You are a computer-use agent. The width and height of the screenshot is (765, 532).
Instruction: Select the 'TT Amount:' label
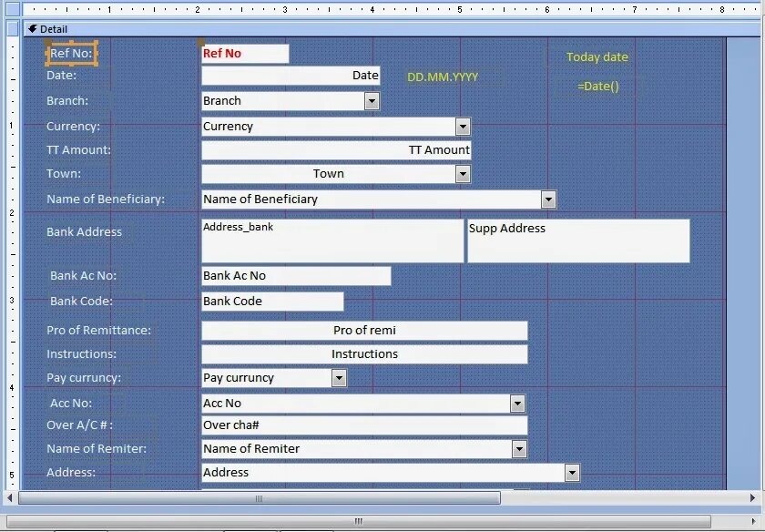point(78,149)
